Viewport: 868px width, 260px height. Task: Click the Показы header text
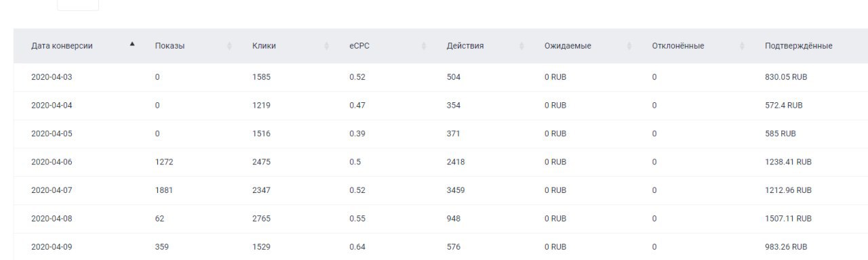170,45
